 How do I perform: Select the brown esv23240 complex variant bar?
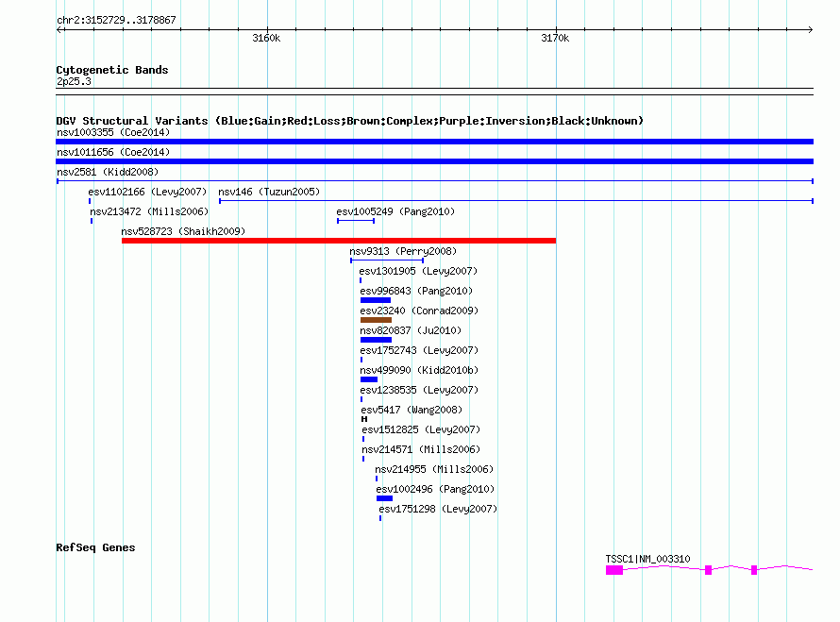376,320
